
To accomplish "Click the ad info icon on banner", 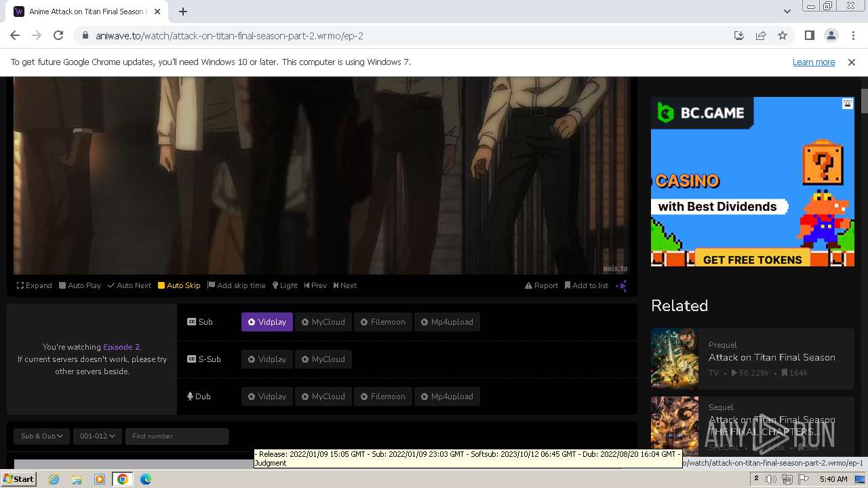I will tap(848, 104).
